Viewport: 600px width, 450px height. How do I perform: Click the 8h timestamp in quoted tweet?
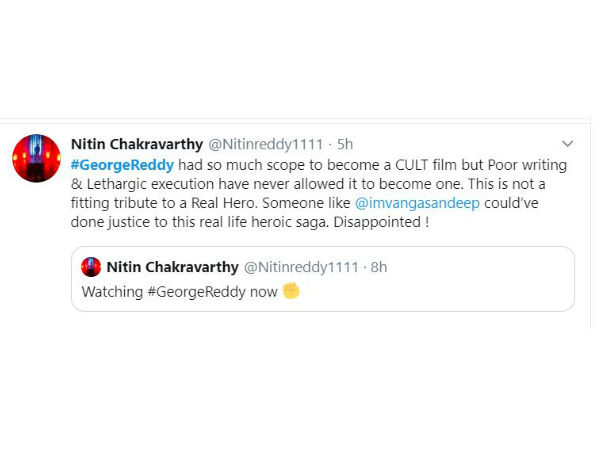(x=379, y=267)
